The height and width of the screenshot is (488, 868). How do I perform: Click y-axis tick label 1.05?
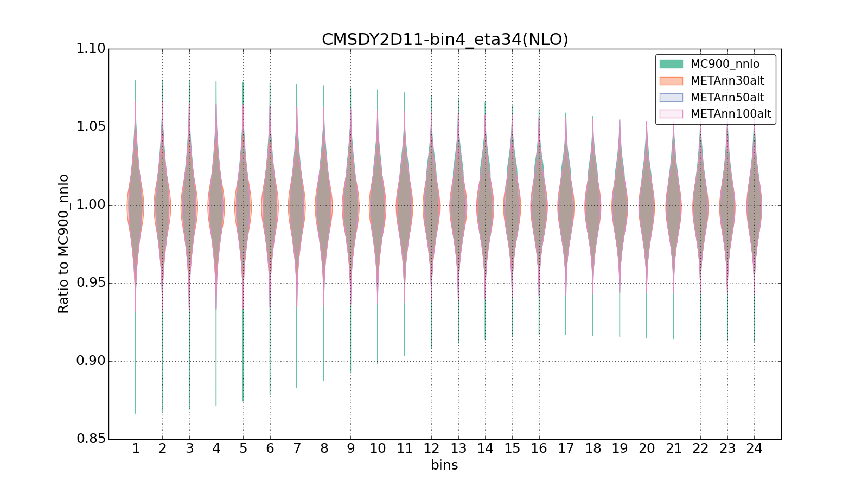[x=91, y=127]
